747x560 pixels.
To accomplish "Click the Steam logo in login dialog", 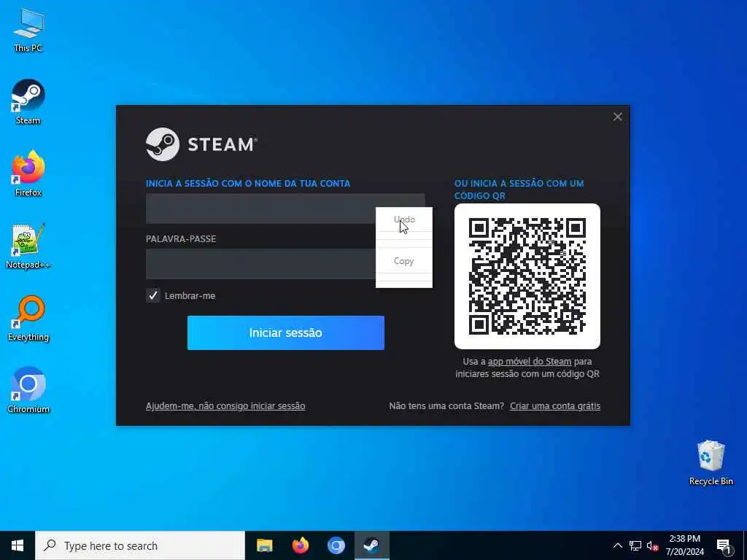I will point(201,144).
